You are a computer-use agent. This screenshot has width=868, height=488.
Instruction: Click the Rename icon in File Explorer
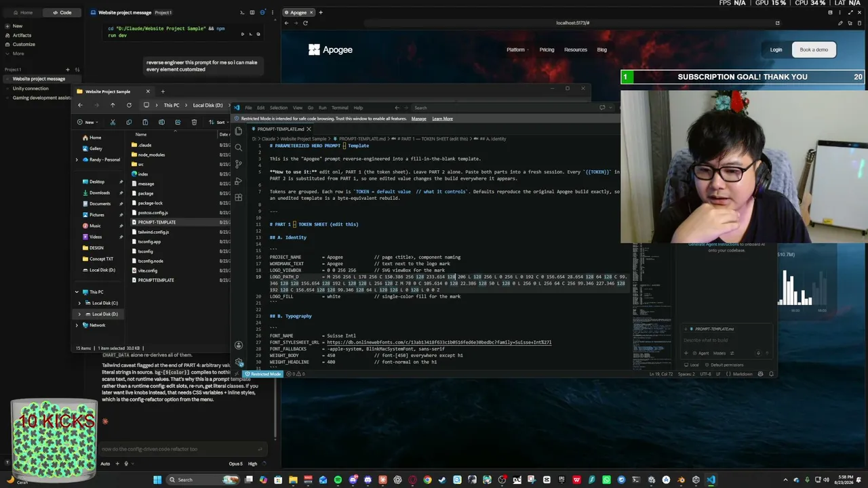161,122
